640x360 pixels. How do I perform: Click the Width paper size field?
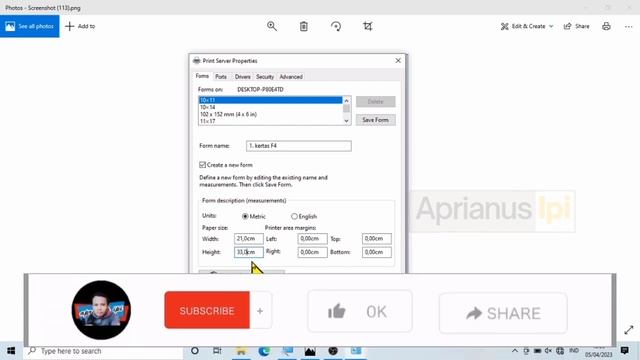pyautogui.click(x=249, y=239)
